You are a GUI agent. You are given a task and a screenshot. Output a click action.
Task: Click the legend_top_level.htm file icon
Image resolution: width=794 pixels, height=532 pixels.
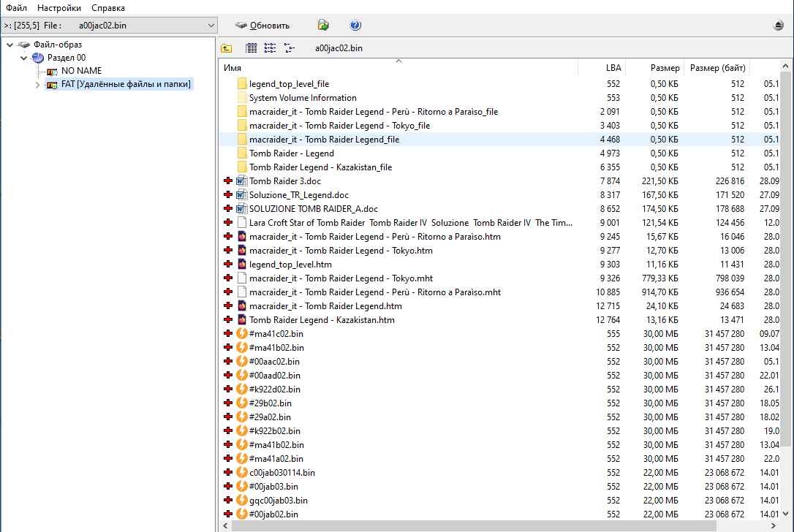tap(243, 265)
